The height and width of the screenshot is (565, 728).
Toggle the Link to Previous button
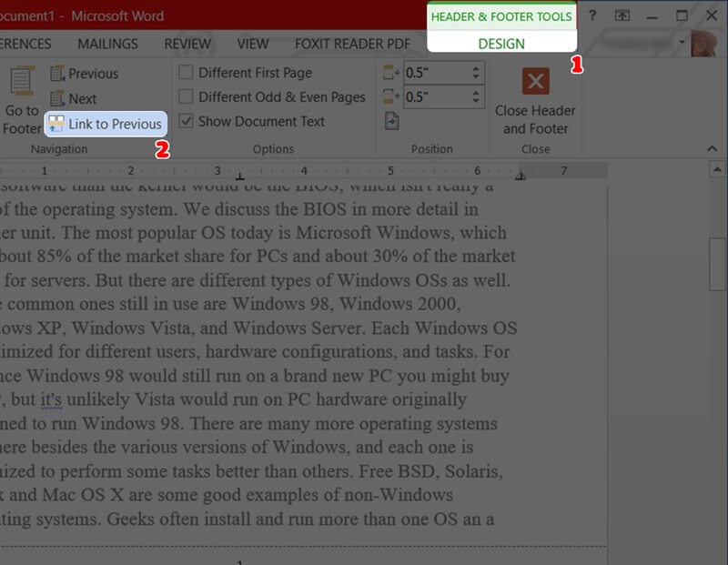coord(105,124)
